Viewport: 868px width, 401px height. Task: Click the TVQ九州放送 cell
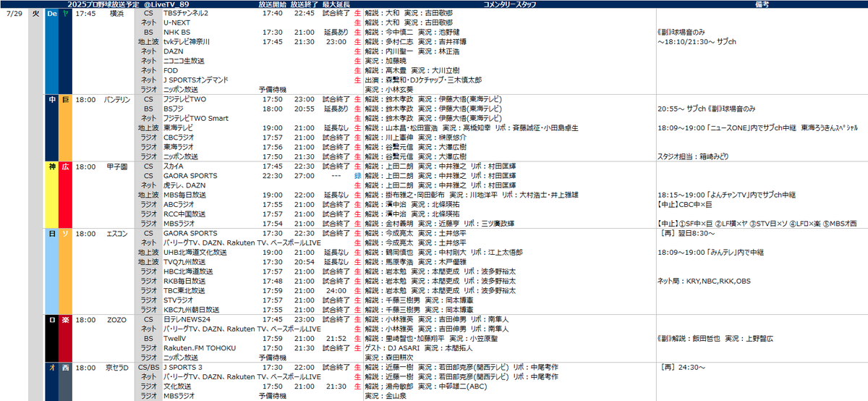(184, 261)
